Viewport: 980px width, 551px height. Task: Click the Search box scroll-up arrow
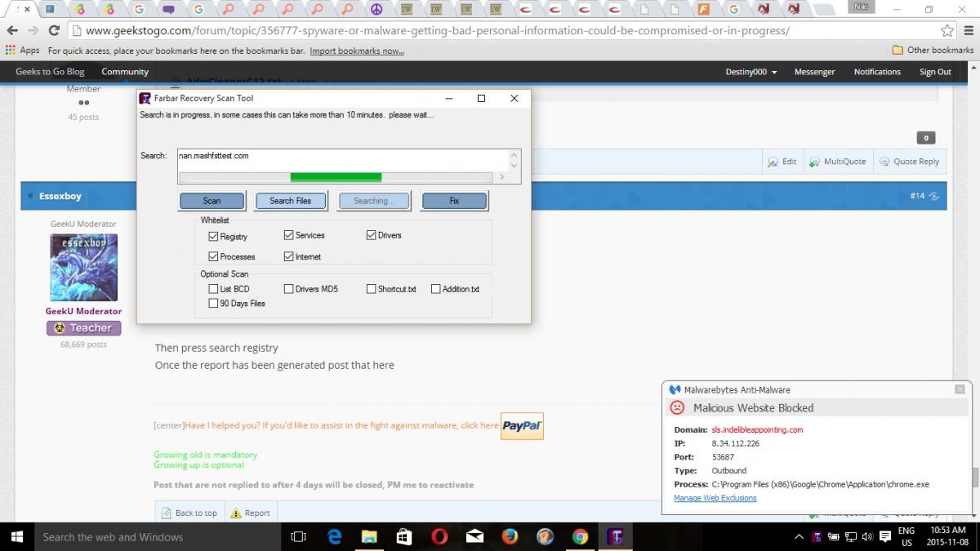514,154
